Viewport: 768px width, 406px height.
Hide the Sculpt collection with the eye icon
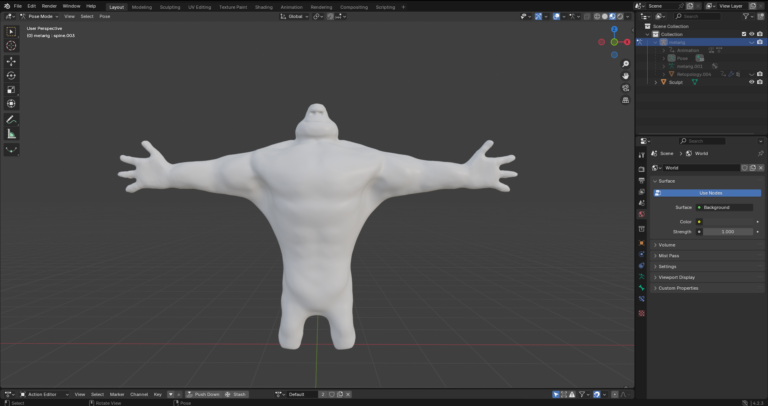point(751,82)
